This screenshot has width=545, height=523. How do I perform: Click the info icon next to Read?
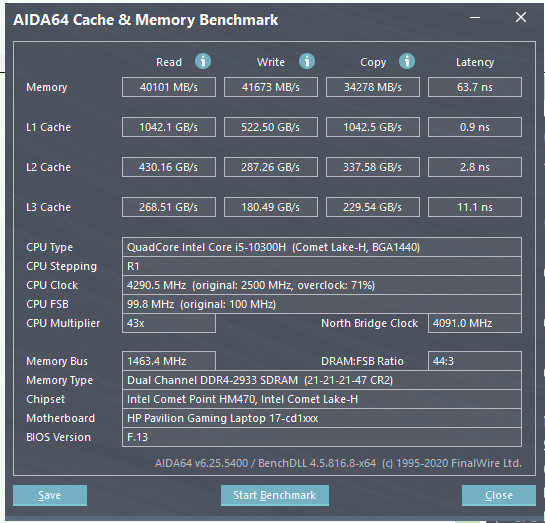point(203,62)
